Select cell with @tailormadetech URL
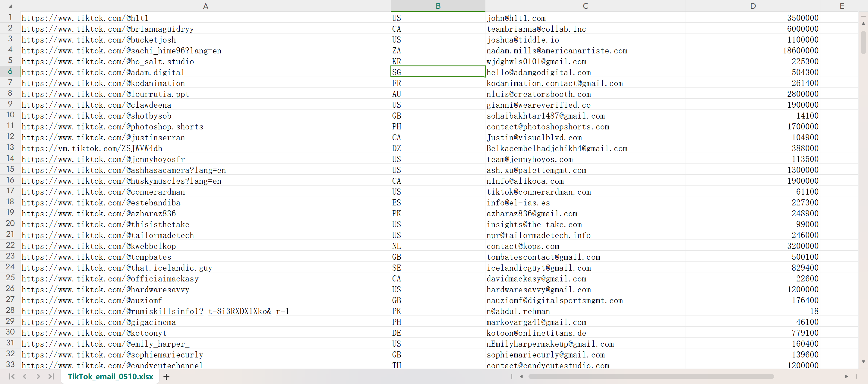The height and width of the screenshot is (384, 868). coord(206,235)
